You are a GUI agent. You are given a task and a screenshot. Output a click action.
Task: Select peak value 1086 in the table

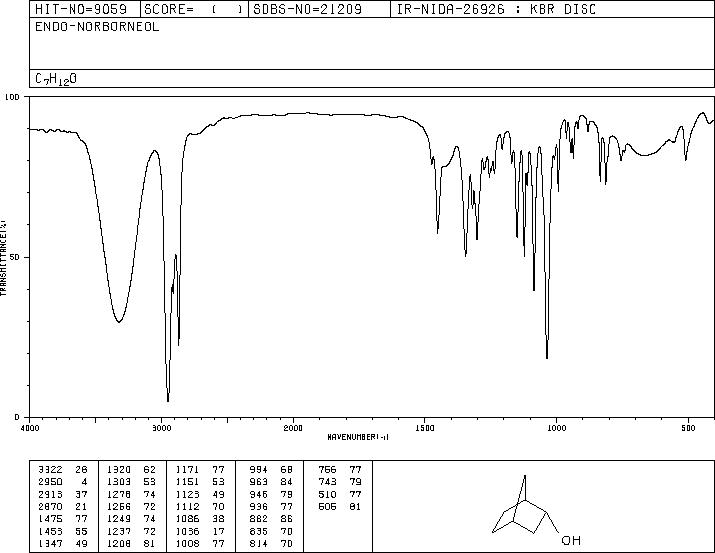[187, 519]
